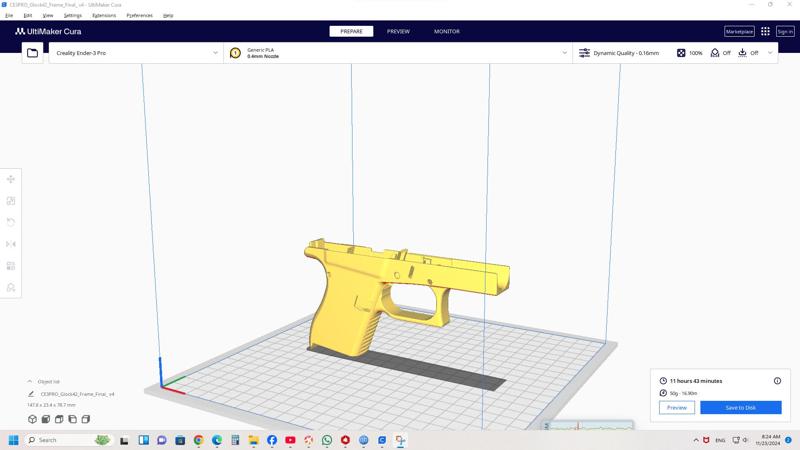Click the ENG language indicator in tray
The width and height of the screenshot is (800, 450).
(x=720, y=440)
